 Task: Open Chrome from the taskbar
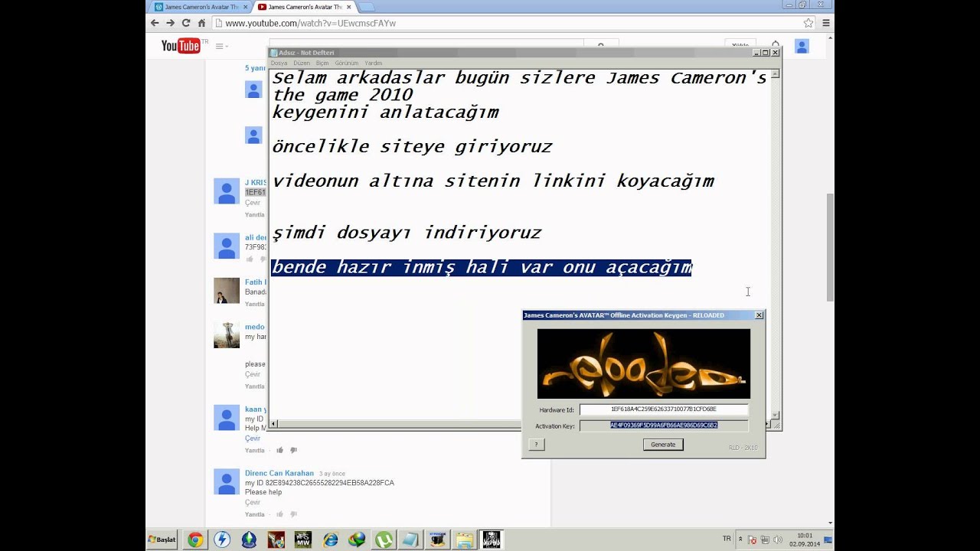point(195,540)
